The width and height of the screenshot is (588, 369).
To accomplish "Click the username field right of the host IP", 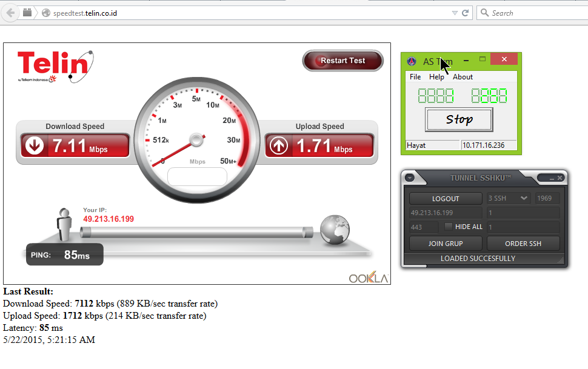I will (x=523, y=213).
